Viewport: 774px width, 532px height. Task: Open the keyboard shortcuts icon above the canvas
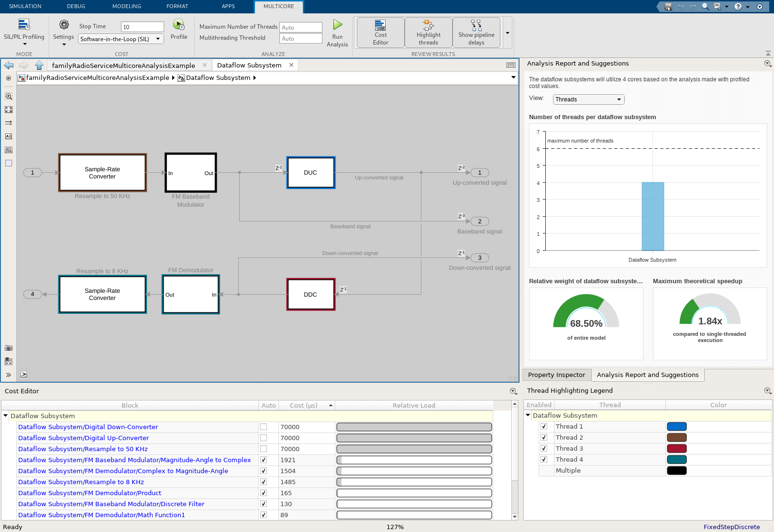coord(511,65)
